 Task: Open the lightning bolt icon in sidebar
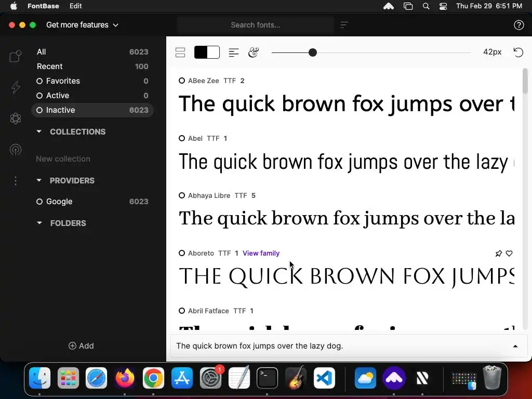[x=16, y=87]
